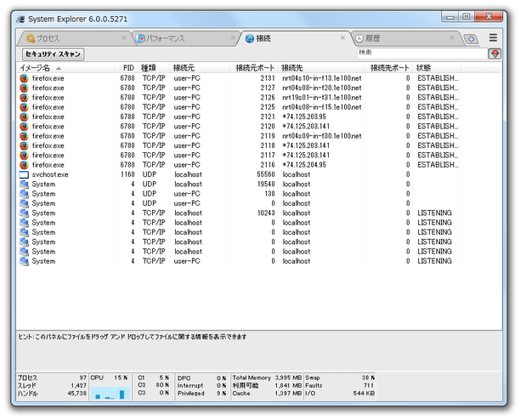The image size is (520, 420).
Task: Select firefox.exe icon on port 2117 row
Action: click(x=24, y=156)
